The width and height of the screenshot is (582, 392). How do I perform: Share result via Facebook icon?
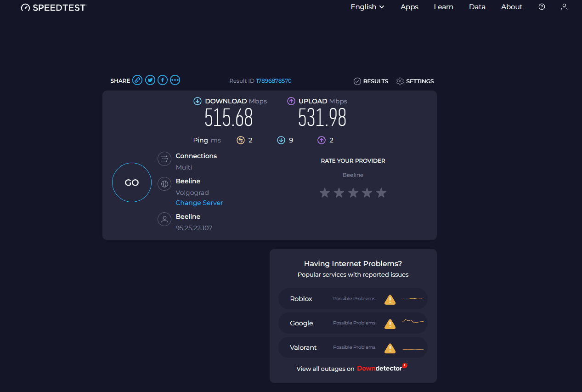[163, 80]
